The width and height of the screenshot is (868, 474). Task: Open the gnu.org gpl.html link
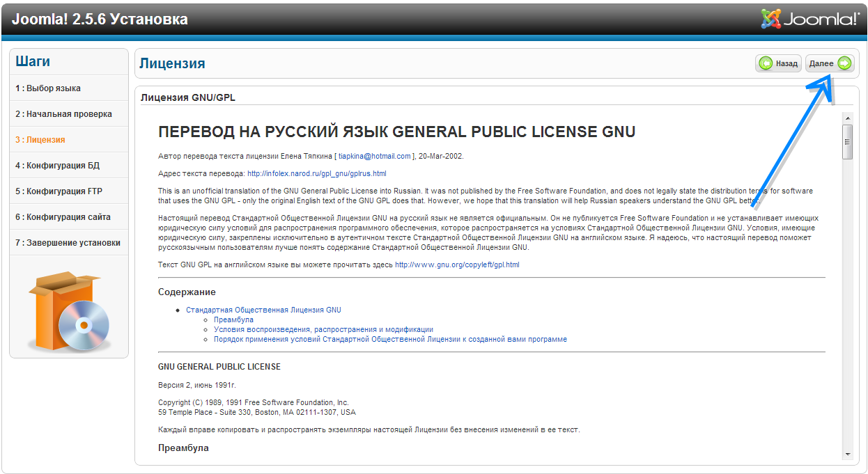click(x=457, y=264)
